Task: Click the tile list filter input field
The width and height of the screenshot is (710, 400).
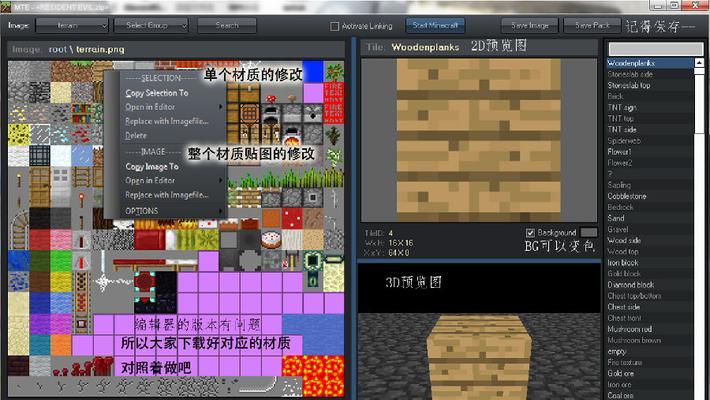Action: (656, 49)
